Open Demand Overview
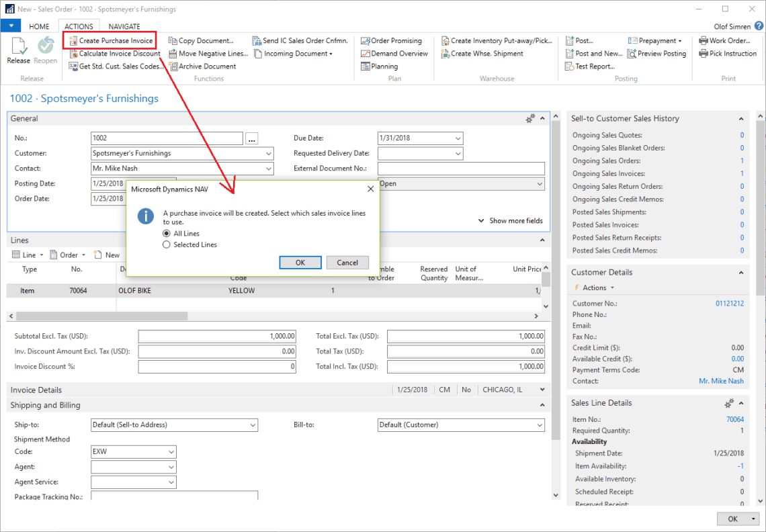Screen dimensions: 766x532 click(x=394, y=53)
